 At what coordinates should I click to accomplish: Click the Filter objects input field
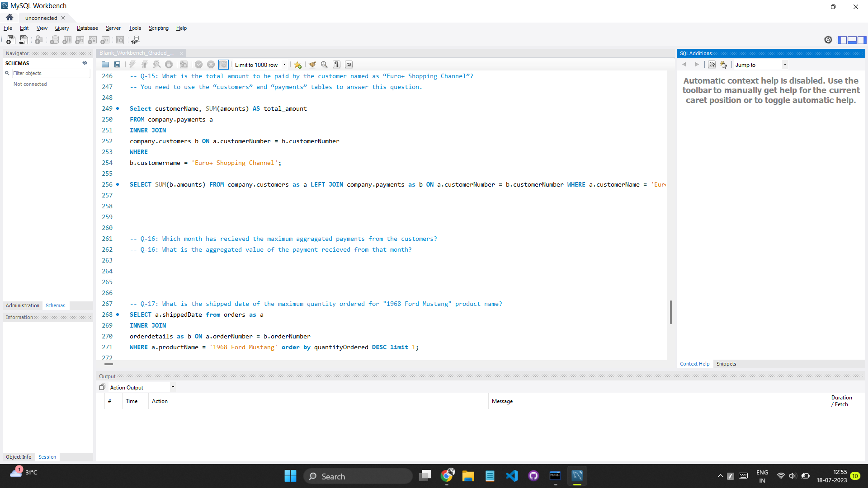(51, 73)
